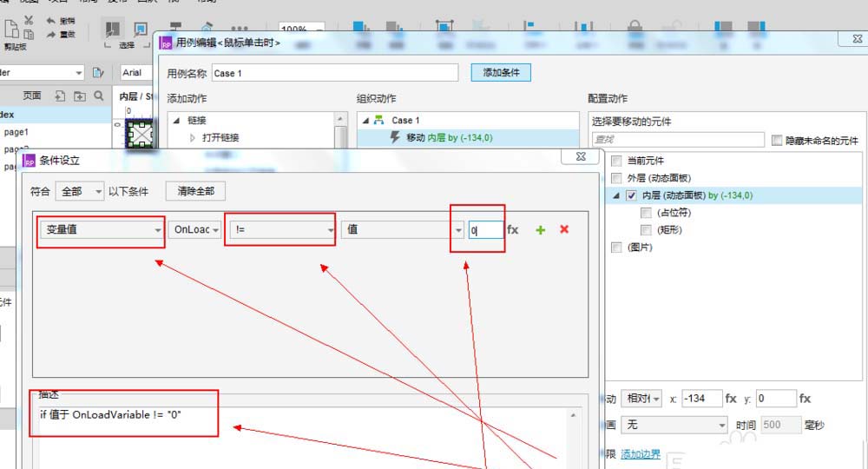Image resolution: width=868 pixels, height=469 pixels.
Task: Click the y offset field showing 0
Action: point(775,398)
